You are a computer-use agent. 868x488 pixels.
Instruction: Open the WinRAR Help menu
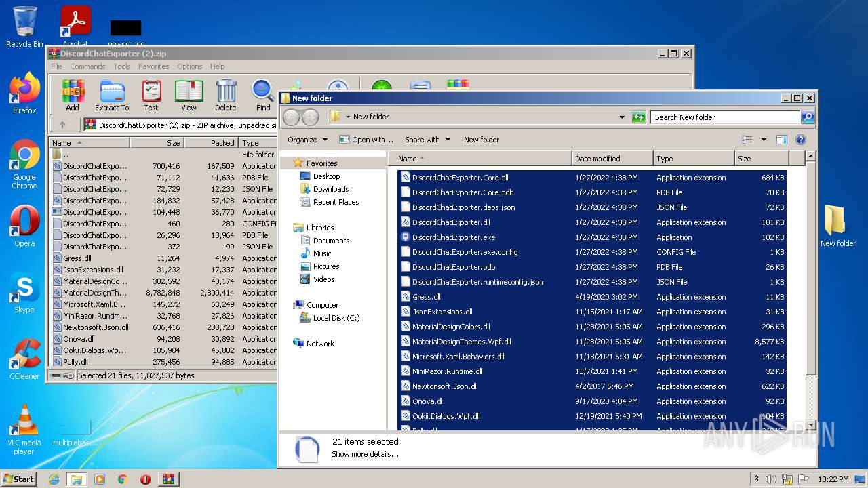click(217, 66)
